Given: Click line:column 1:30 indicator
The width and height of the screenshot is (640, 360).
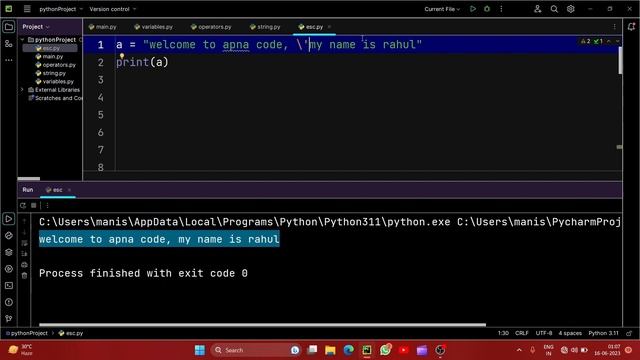Looking at the screenshot, I should 503,333.
